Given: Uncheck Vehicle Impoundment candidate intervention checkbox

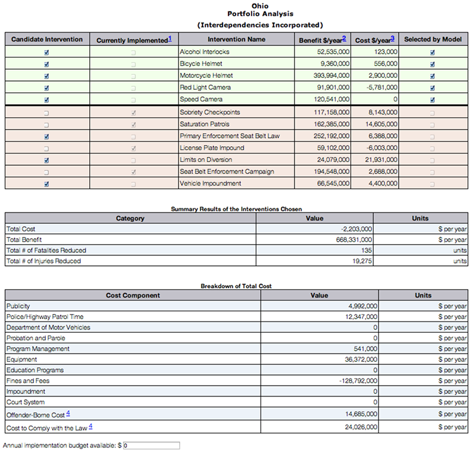Looking at the screenshot, I should pyautogui.click(x=46, y=184).
